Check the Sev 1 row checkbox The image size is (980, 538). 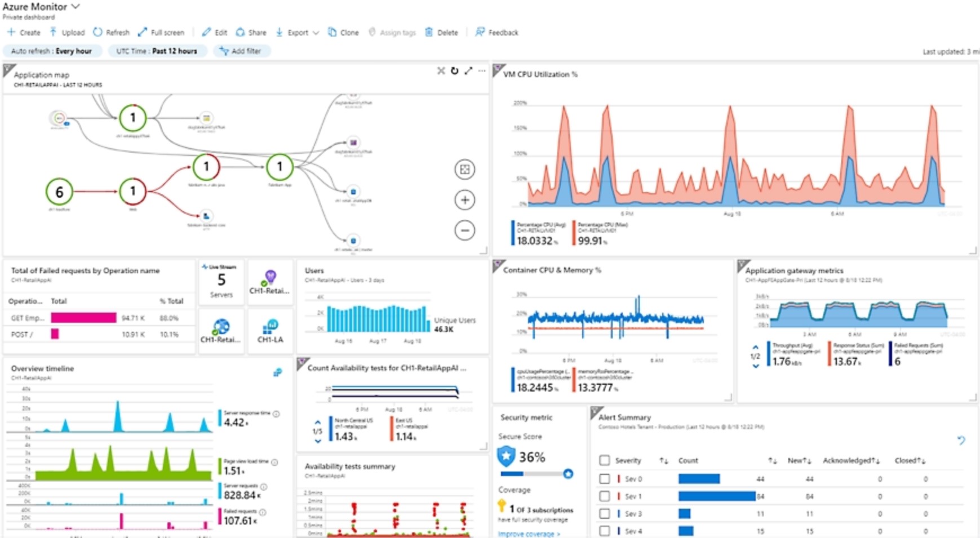pos(605,496)
